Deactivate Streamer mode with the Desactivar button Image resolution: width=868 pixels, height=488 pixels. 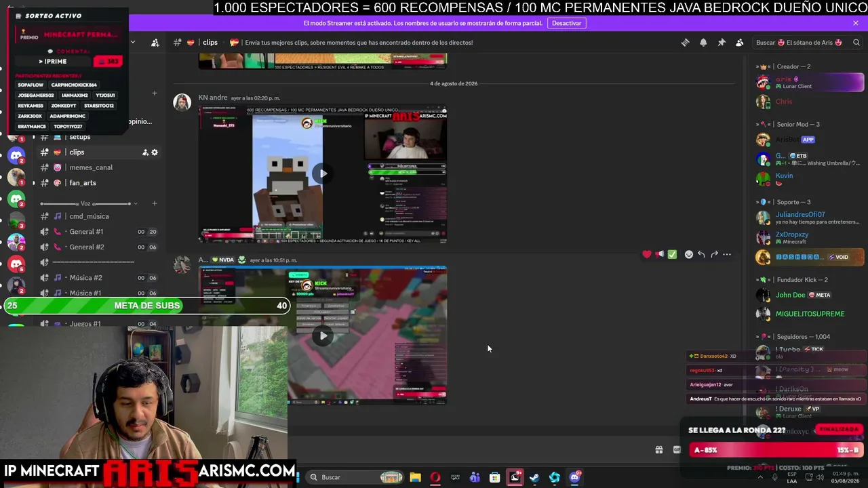tap(566, 23)
